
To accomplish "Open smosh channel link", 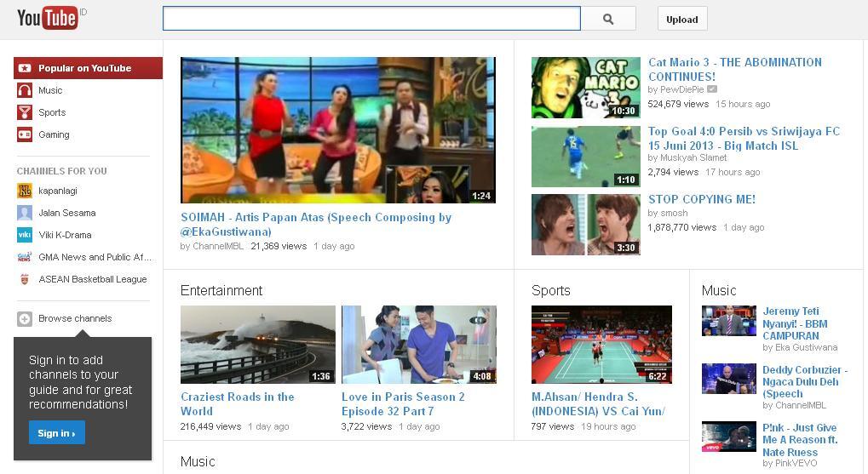I will (674, 213).
